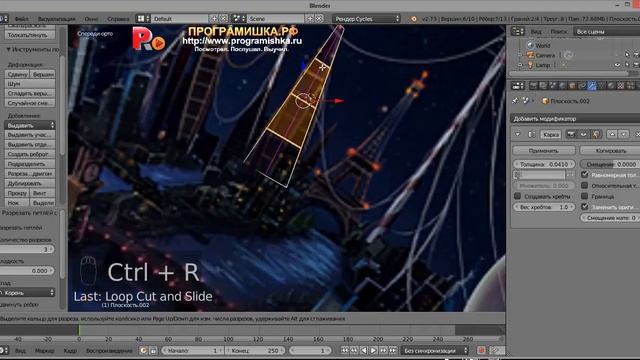Open the Файл menu
The image size is (640, 360).
[x=22, y=19]
